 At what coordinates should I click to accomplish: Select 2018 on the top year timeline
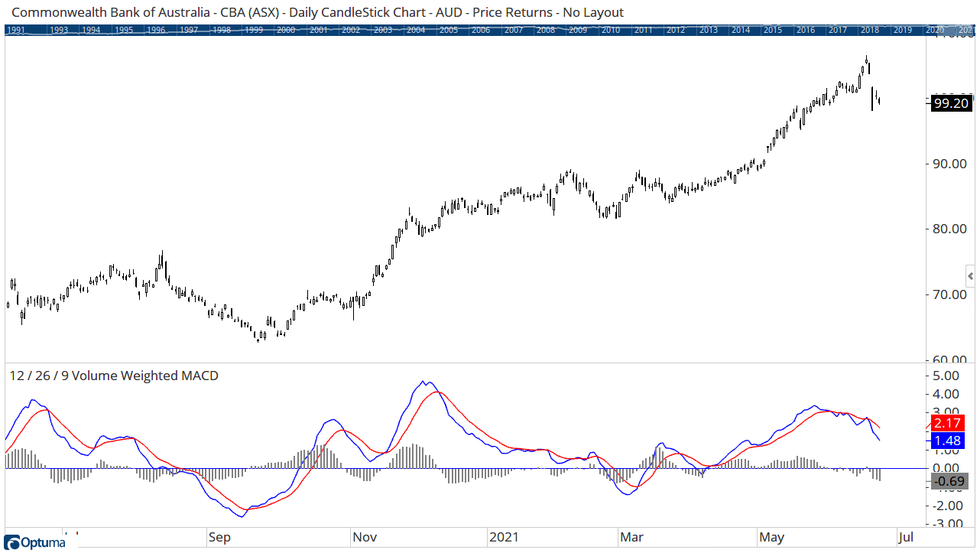tap(870, 30)
